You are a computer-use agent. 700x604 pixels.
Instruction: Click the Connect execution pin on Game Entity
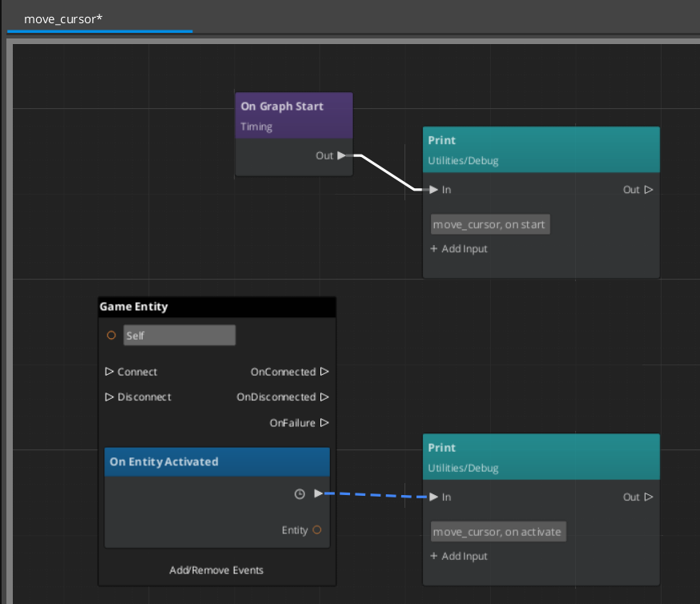tap(110, 372)
